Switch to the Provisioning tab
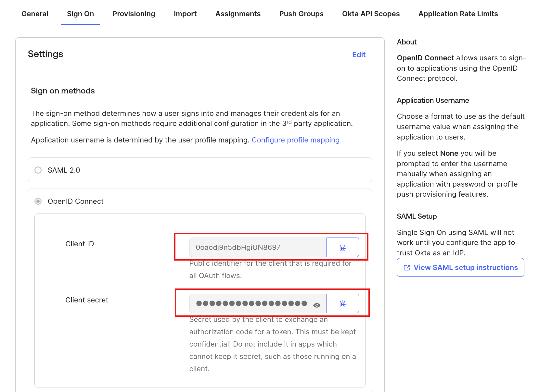The width and height of the screenshot is (552, 392). (134, 14)
